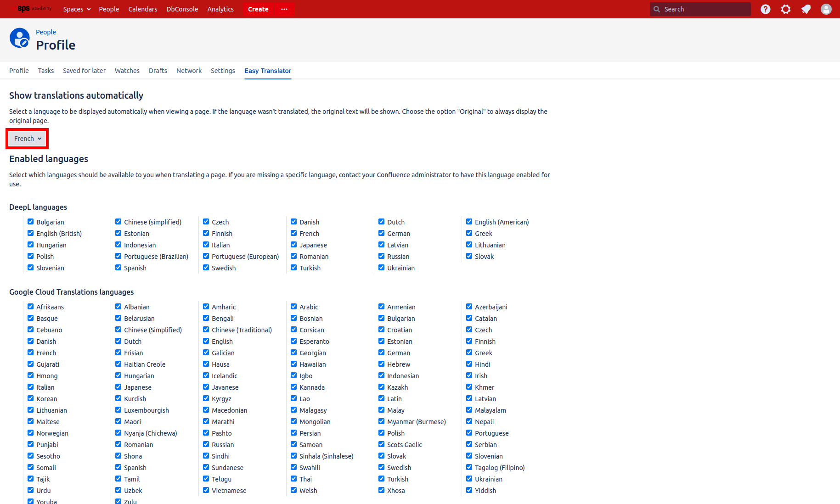Open the help icon in top bar
840x504 pixels.
pos(765,9)
